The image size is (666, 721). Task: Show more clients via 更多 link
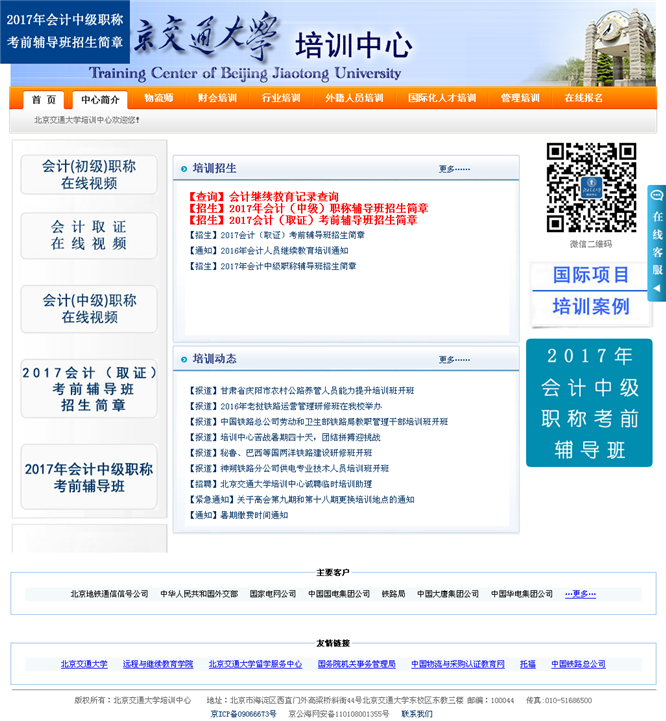580,594
